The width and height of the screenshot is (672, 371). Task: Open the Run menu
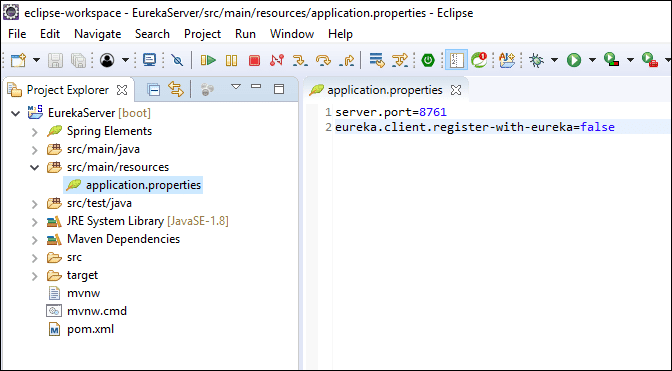coord(245,34)
